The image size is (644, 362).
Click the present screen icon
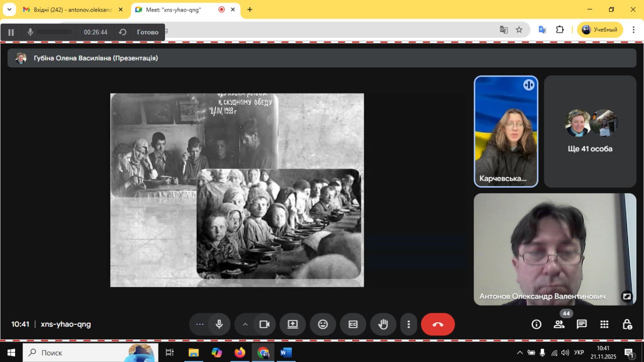point(293,324)
